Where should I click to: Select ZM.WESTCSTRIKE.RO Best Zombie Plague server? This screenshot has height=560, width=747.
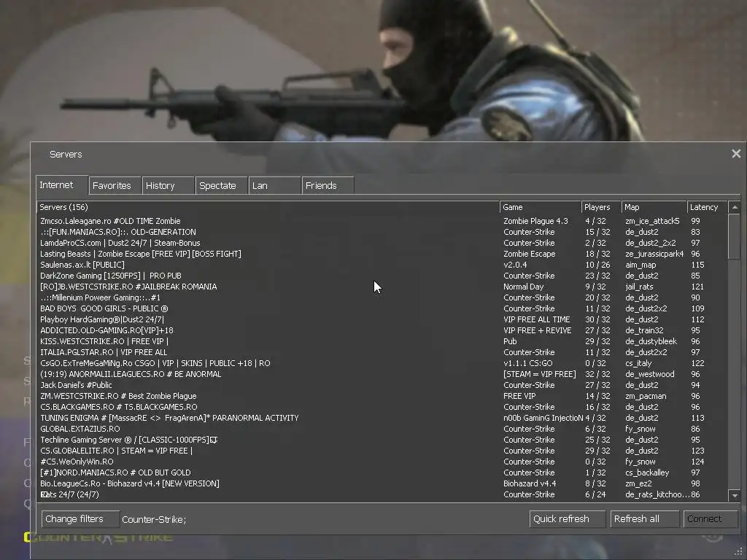click(x=382, y=396)
